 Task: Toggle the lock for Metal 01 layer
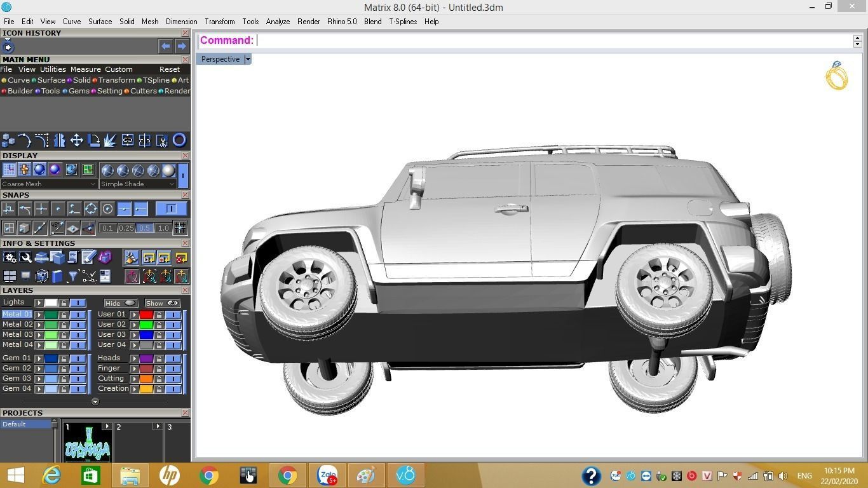coord(64,315)
